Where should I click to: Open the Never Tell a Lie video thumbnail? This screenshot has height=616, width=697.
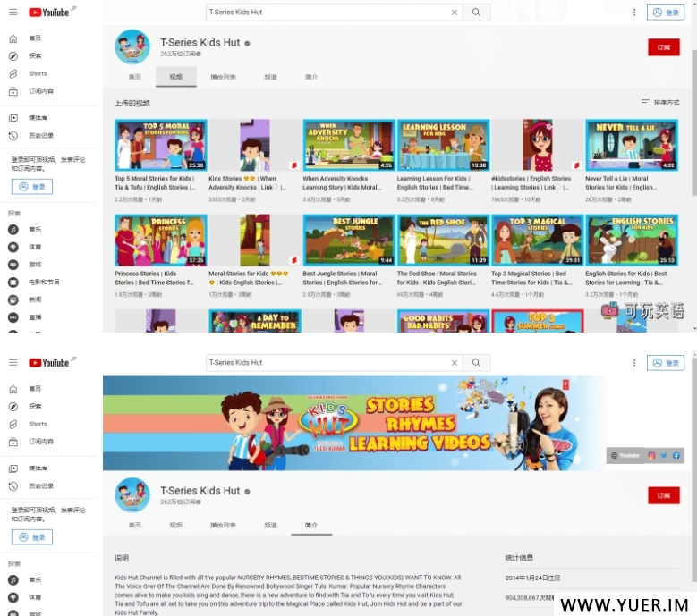632,145
